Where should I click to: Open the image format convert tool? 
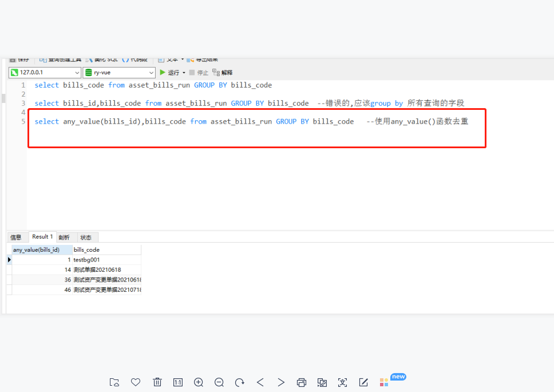coord(322,382)
